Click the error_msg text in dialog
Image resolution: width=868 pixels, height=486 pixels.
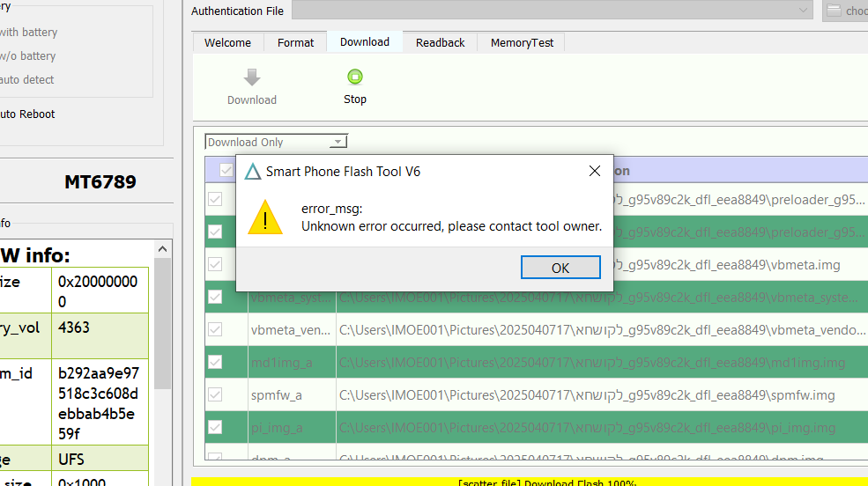point(331,209)
